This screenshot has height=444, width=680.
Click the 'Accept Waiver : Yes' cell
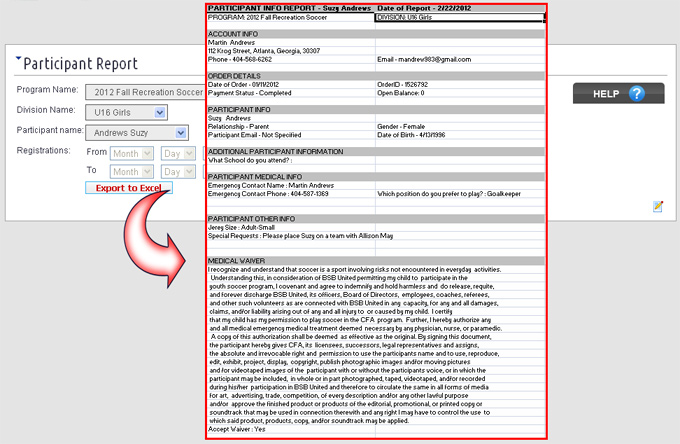[291, 429]
